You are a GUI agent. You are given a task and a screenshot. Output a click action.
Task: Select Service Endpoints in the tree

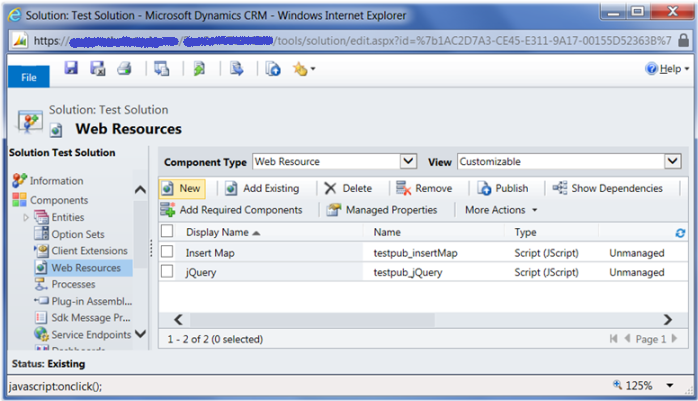point(91,335)
